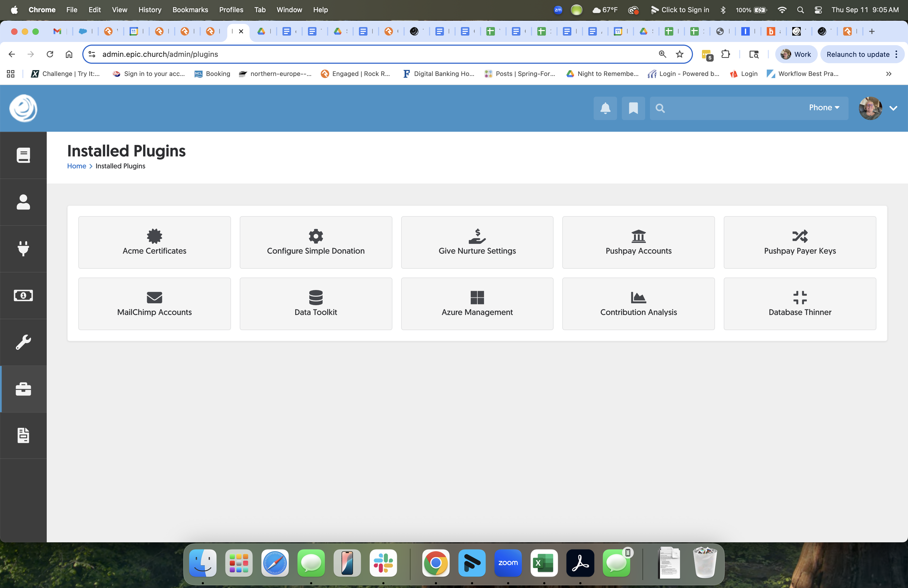Image resolution: width=908 pixels, height=588 pixels.
Task: Open the Acme Certificates plugin
Action: pos(154,242)
